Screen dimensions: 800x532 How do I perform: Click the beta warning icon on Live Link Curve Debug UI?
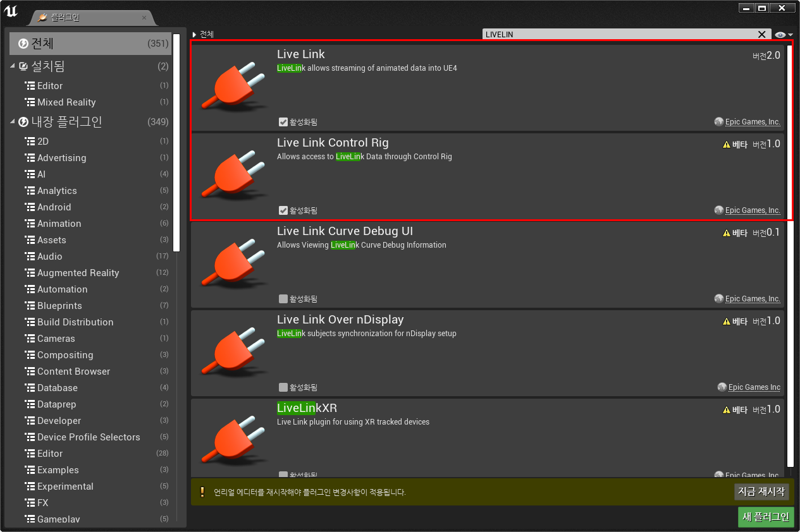coord(727,233)
